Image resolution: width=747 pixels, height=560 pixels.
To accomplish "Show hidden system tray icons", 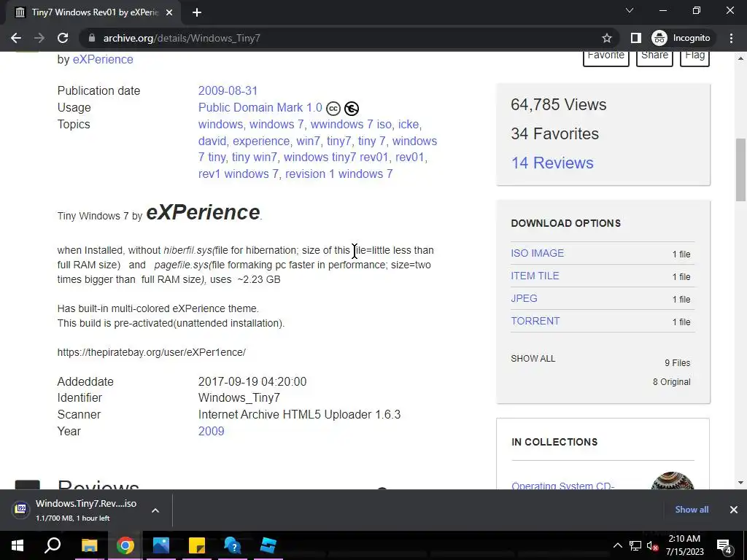I will point(617,545).
